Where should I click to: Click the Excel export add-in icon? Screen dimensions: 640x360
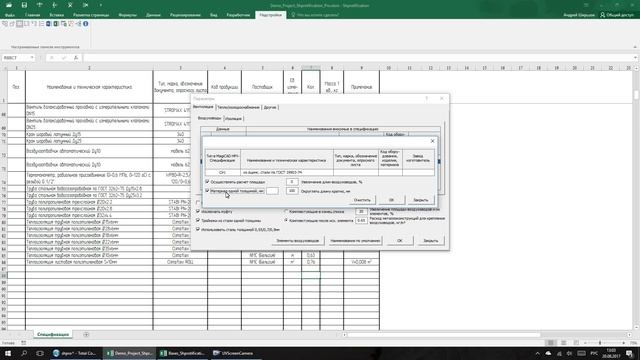(x=56, y=24)
